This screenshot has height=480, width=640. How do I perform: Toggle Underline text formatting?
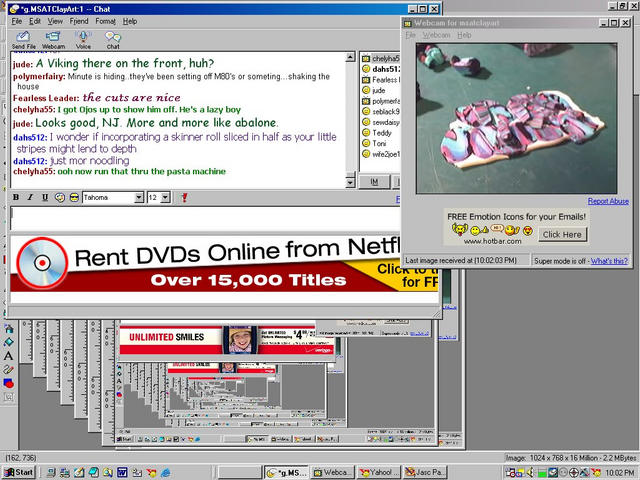pos(45,198)
